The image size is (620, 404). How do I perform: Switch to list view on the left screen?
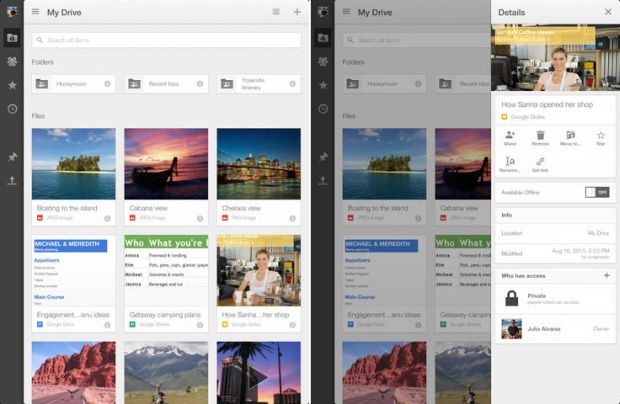click(276, 12)
